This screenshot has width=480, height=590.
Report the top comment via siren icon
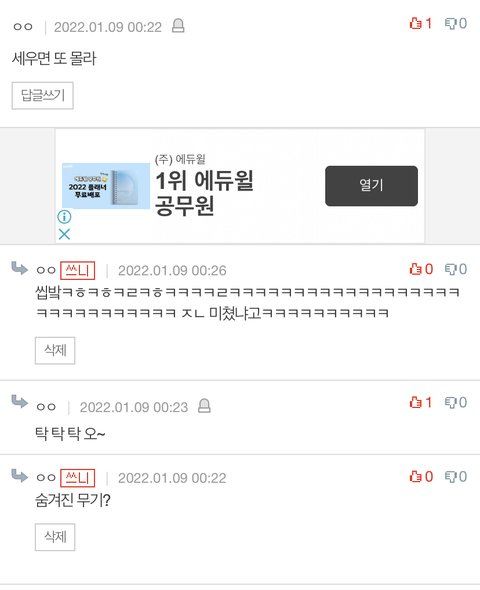178,26
